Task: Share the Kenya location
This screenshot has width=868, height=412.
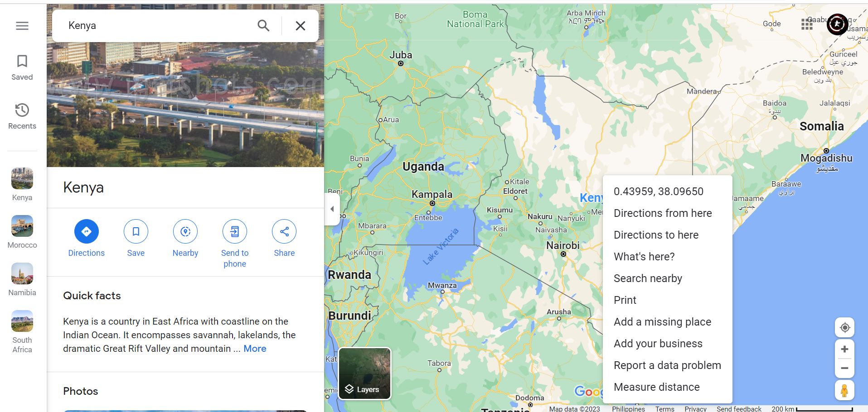Action: point(284,239)
